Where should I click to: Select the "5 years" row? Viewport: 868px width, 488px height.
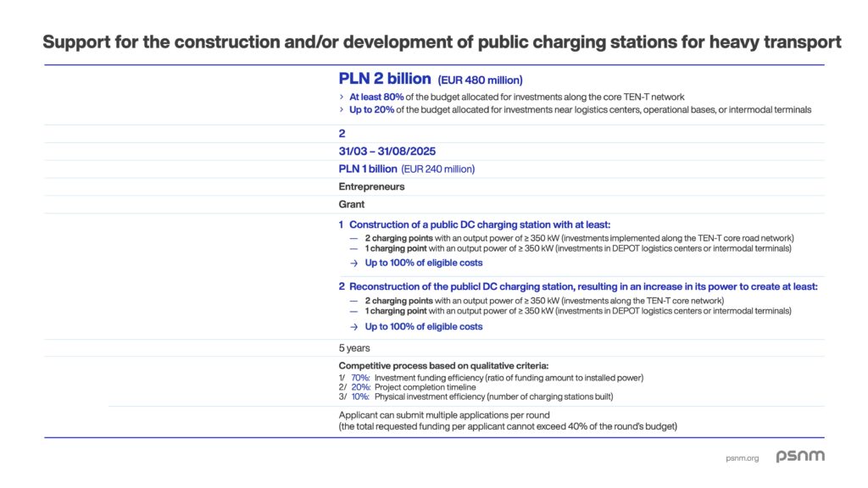354,348
